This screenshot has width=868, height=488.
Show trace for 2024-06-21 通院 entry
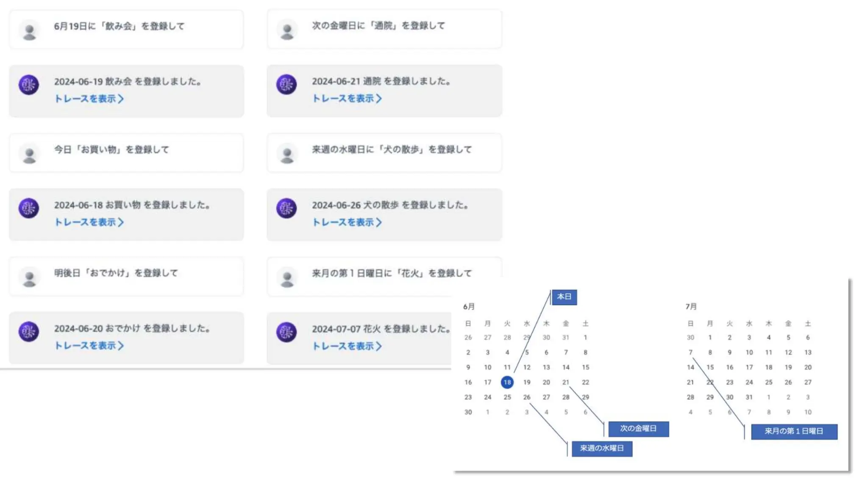347,98
